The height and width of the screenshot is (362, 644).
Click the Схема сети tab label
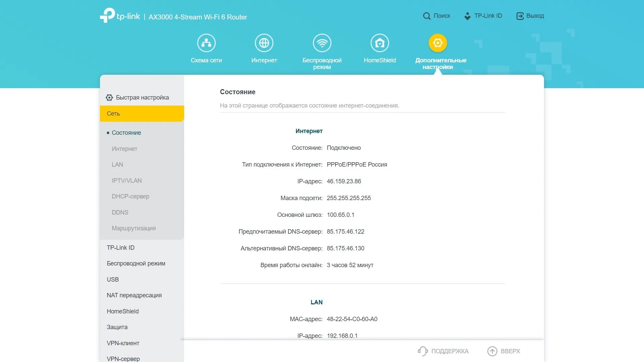206,60
